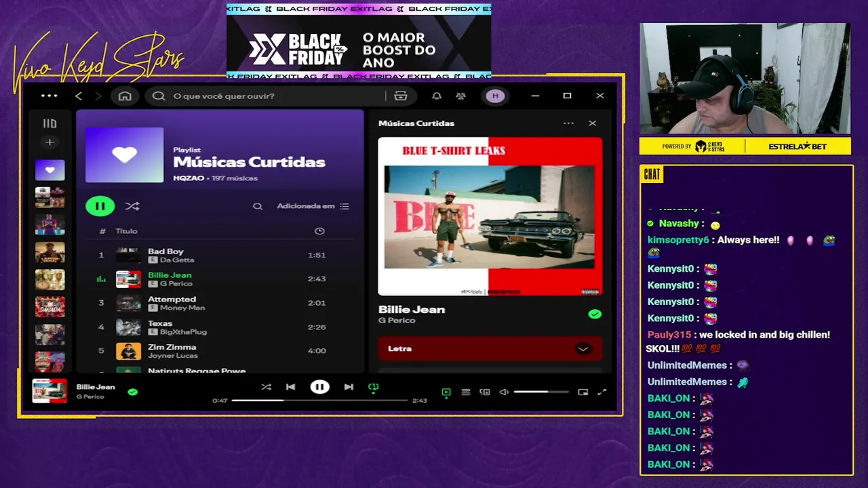
Task: Click now-playing cover thumbnail in bottom bar
Action: coord(50,391)
